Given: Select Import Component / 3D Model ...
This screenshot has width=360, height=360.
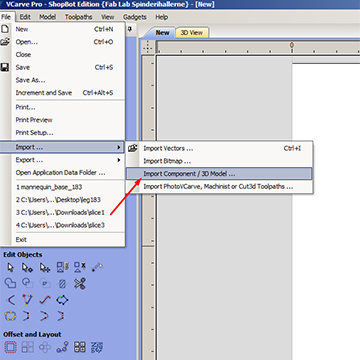Looking at the screenshot, I should [219, 174].
